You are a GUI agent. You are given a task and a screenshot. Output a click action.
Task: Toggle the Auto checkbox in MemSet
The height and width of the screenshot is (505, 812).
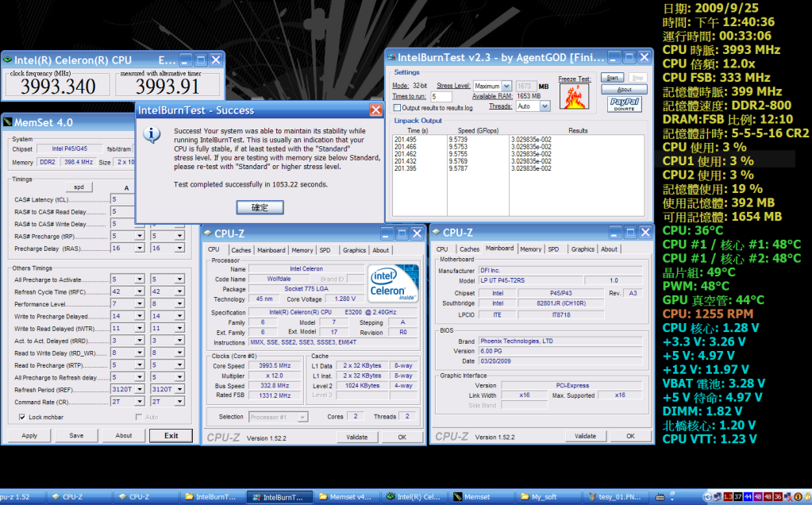(139, 417)
